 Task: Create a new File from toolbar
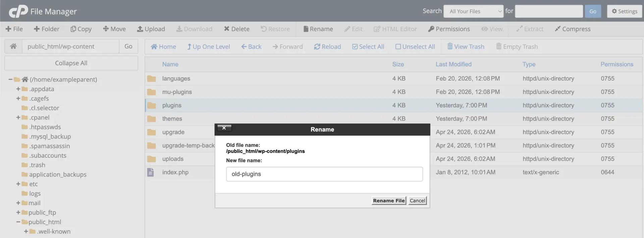14,29
